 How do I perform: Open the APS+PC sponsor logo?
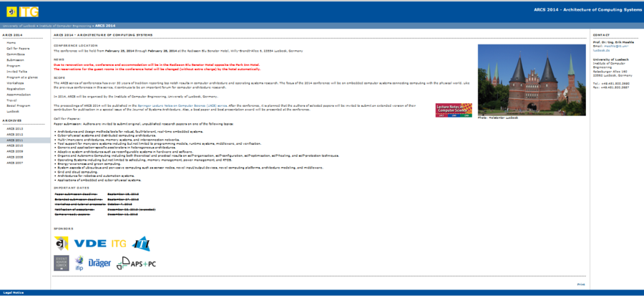tap(137, 264)
